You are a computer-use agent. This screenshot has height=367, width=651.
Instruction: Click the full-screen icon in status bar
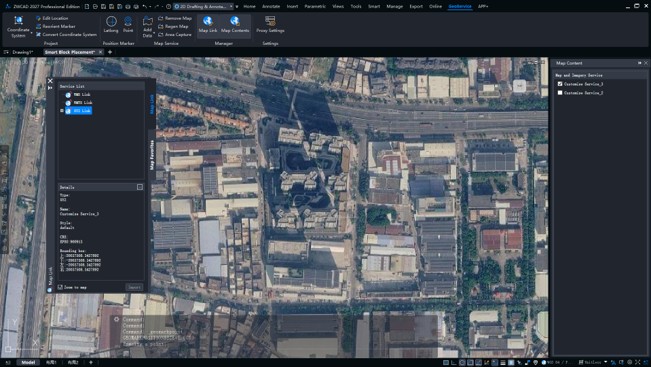click(638, 362)
